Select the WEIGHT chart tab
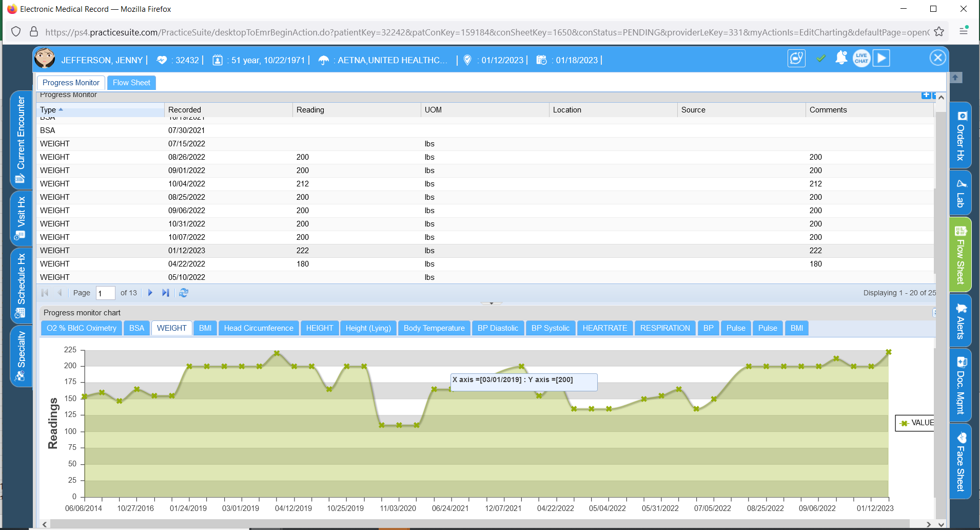This screenshot has width=980, height=530. point(172,328)
